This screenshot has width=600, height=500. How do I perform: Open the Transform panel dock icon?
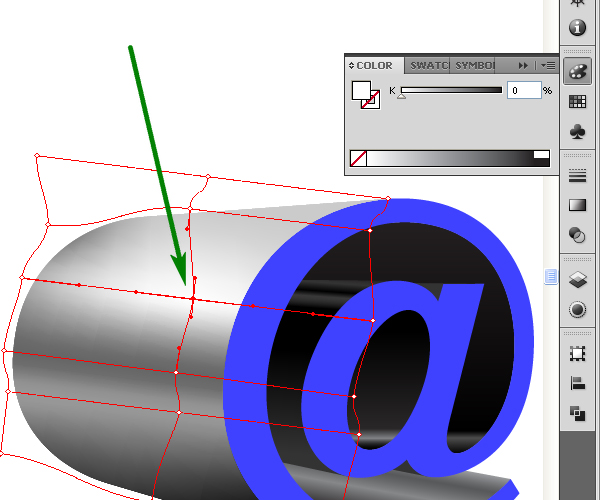pos(577,353)
